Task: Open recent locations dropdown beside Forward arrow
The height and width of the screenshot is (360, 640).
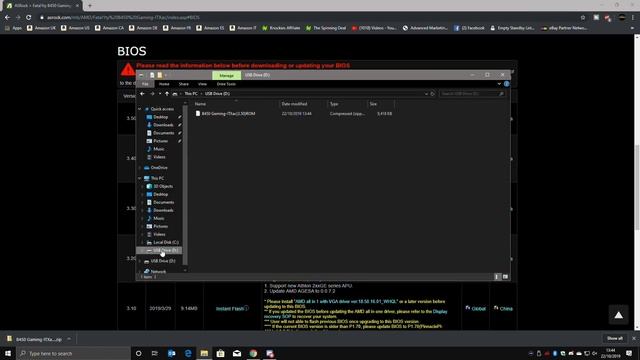Action: click(x=160, y=94)
